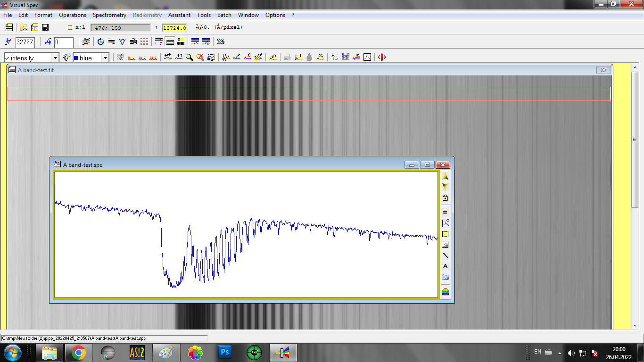
Task: Click the red Gaussian curve box icon
Action: tap(367, 57)
